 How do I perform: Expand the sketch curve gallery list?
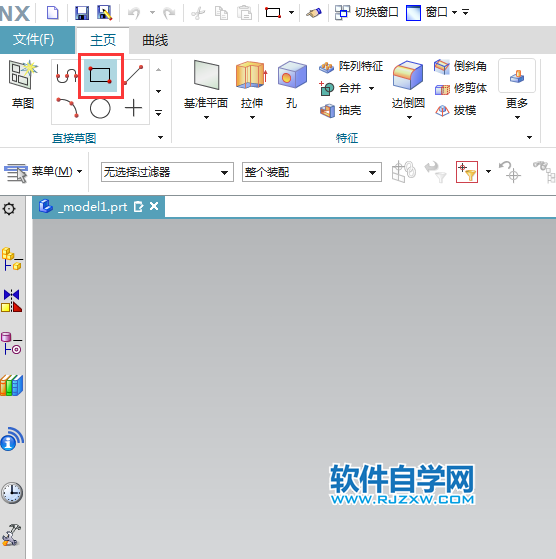point(159,113)
